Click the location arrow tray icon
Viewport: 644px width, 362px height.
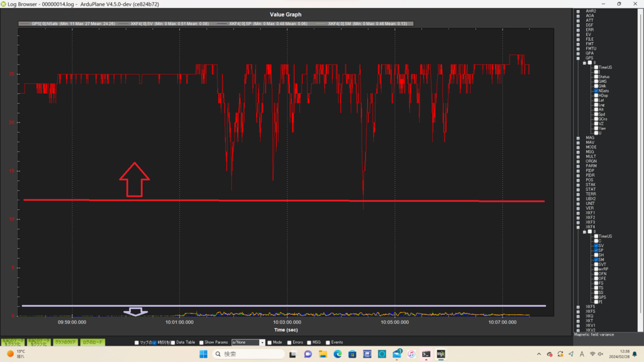coord(571,354)
